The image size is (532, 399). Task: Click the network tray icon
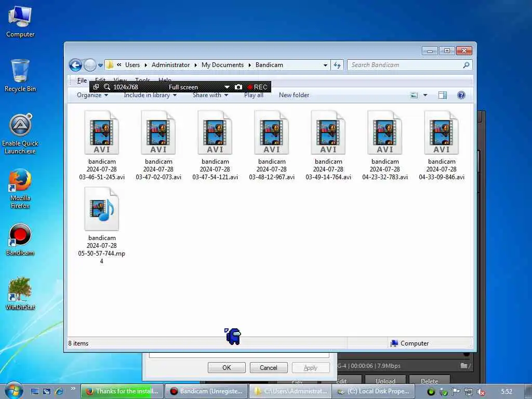click(469, 392)
